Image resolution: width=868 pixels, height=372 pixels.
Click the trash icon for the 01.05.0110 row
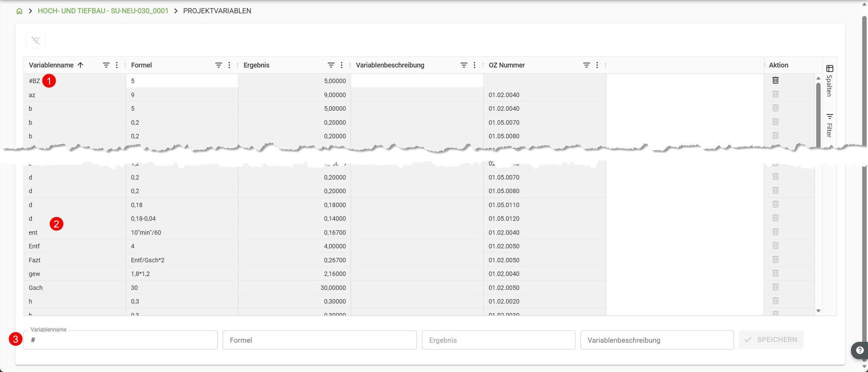[x=776, y=204]
